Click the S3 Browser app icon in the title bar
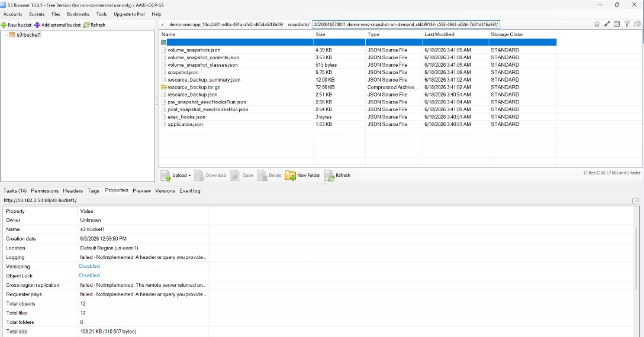644x337 pixels. coord(4,5)
